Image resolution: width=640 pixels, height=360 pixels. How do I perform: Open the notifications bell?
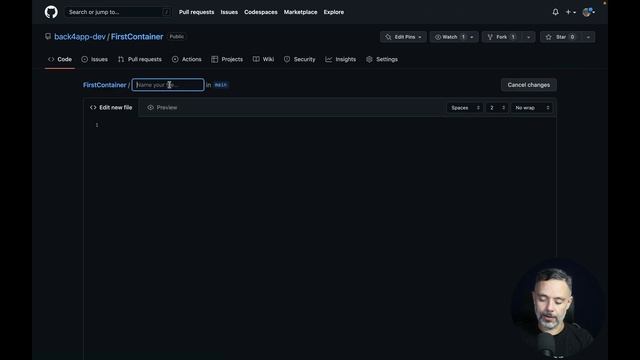click(556, 12)
